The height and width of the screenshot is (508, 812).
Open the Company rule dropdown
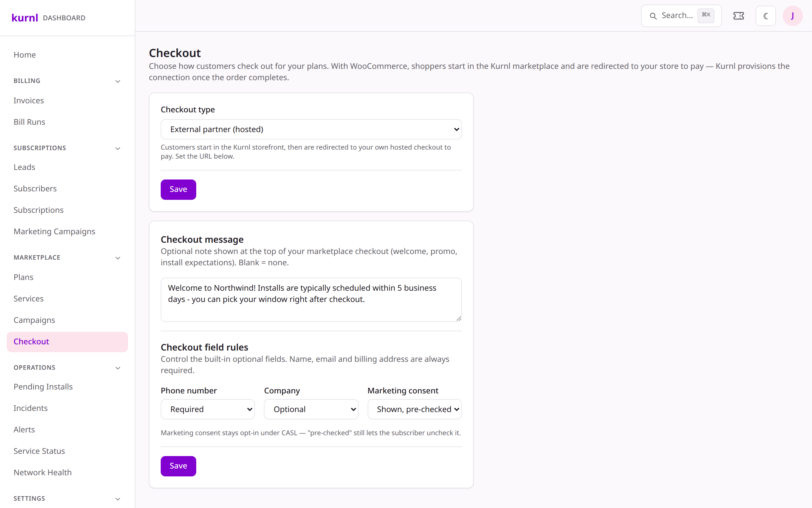[x=311, y=409]
